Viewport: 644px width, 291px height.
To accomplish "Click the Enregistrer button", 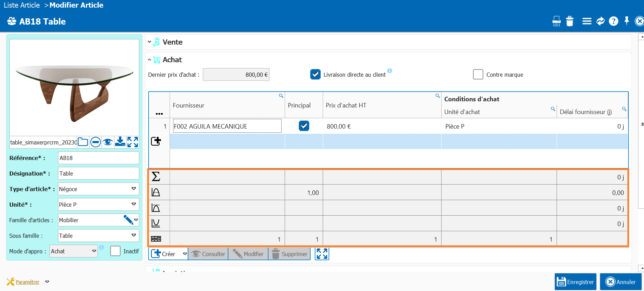I will [575, 282].
